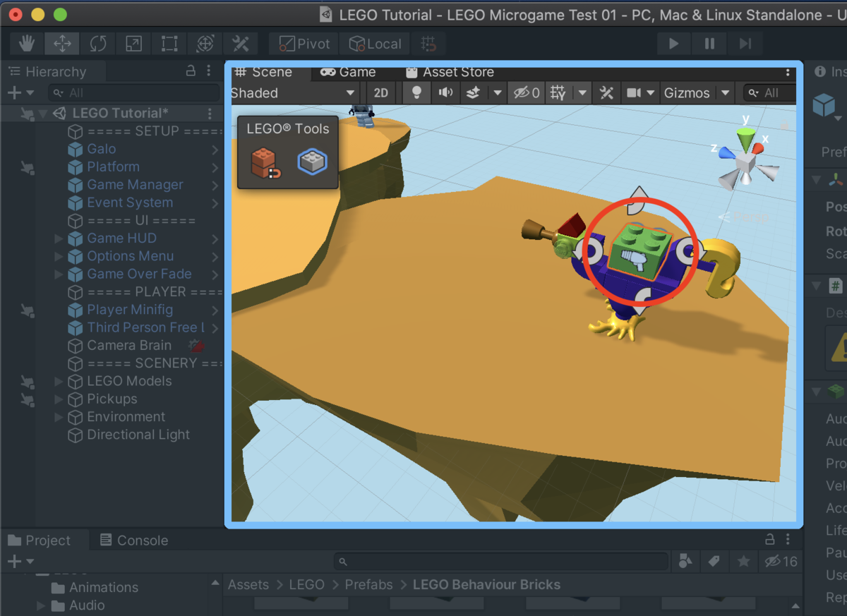Click the green Y axis cone on gizmo
Viewport: 847px width, 616px height.
tap(745, 139)
